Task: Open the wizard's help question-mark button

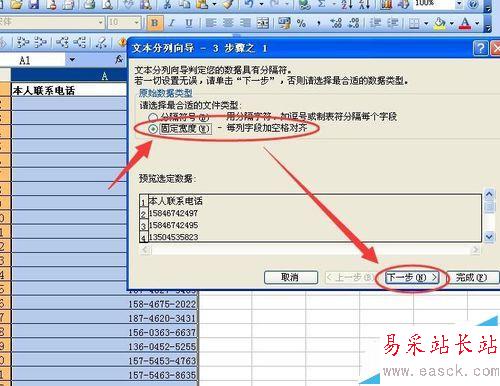Action: pos(480,48)
